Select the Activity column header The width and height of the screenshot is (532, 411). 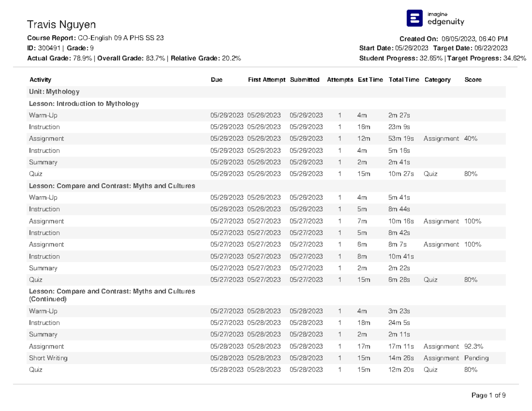click(x=40, y=80)
